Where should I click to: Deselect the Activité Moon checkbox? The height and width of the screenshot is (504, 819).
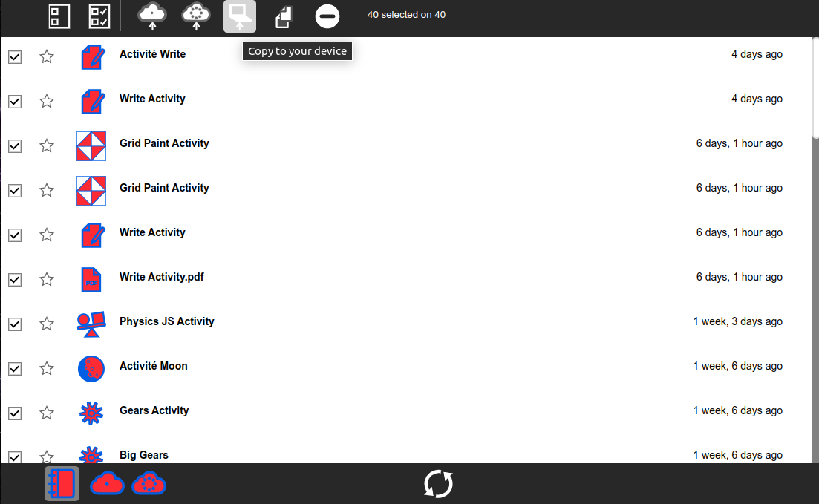[x=15, y=369]
